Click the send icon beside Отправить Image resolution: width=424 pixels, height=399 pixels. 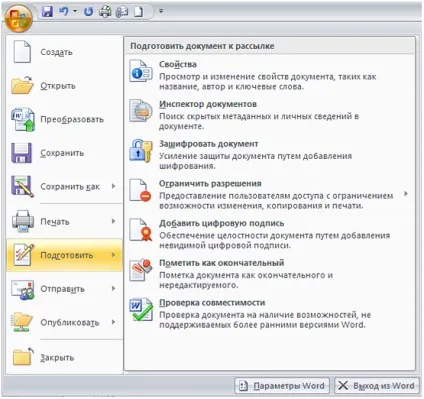tap(23, 289)
